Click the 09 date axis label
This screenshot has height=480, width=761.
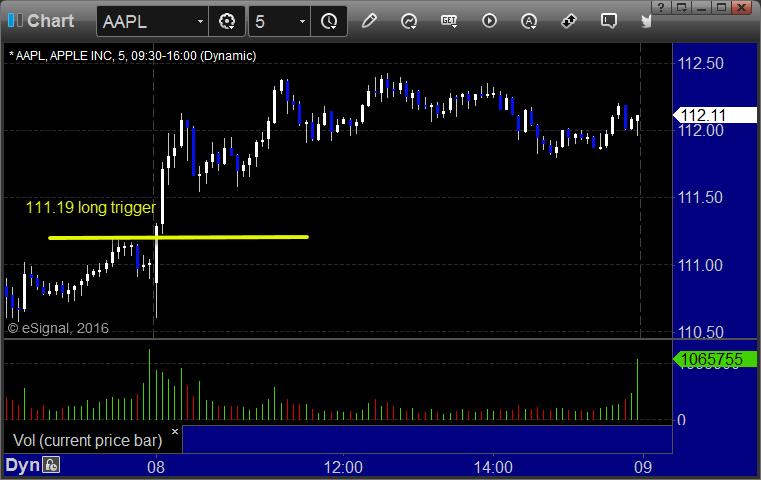643,467
